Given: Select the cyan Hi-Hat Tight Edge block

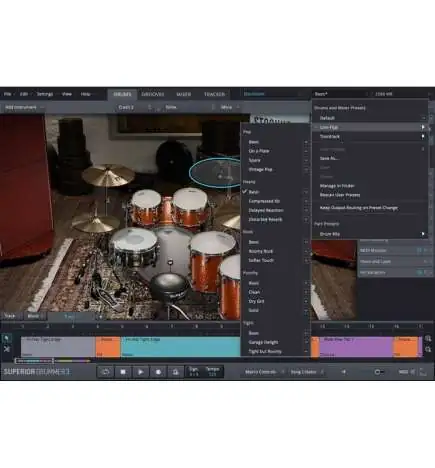Looking at the screenshot, I should 180,347.
